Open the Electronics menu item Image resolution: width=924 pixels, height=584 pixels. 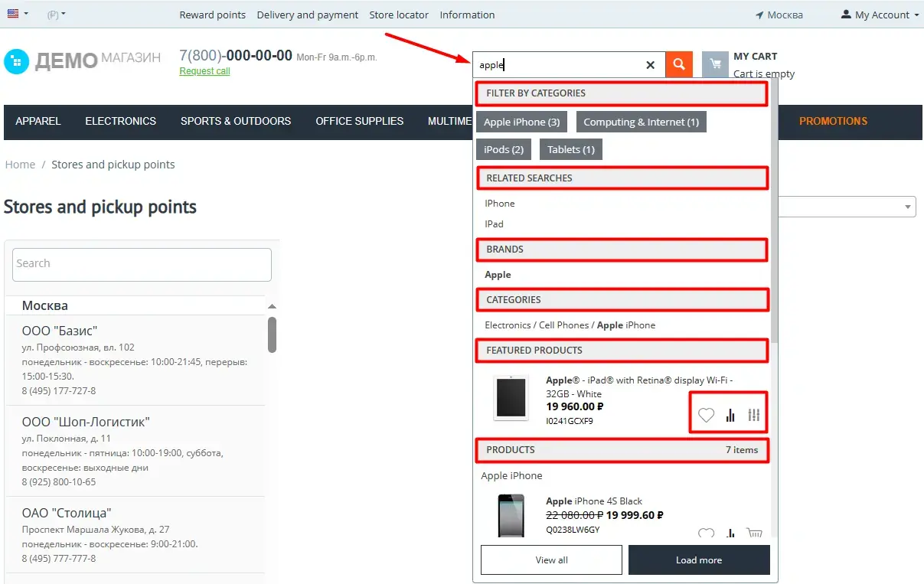[120, 121]
